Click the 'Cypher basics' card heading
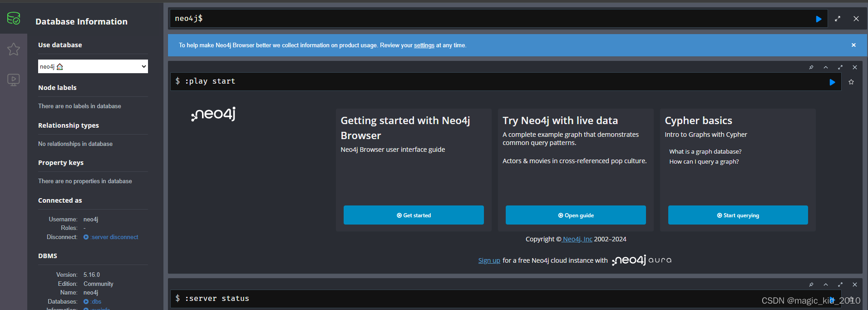The image size is (868, 310). (x=698, y=121)
